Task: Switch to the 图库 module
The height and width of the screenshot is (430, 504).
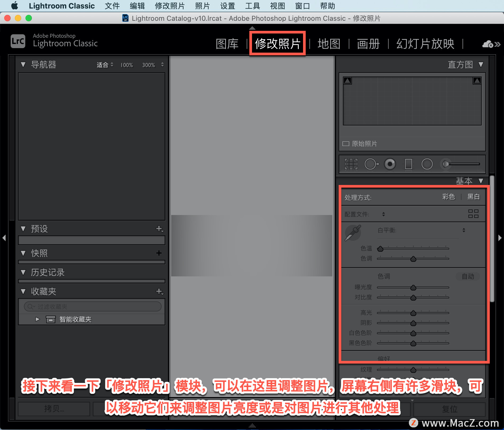Action: pyautogui.click(x=227, y=44)
